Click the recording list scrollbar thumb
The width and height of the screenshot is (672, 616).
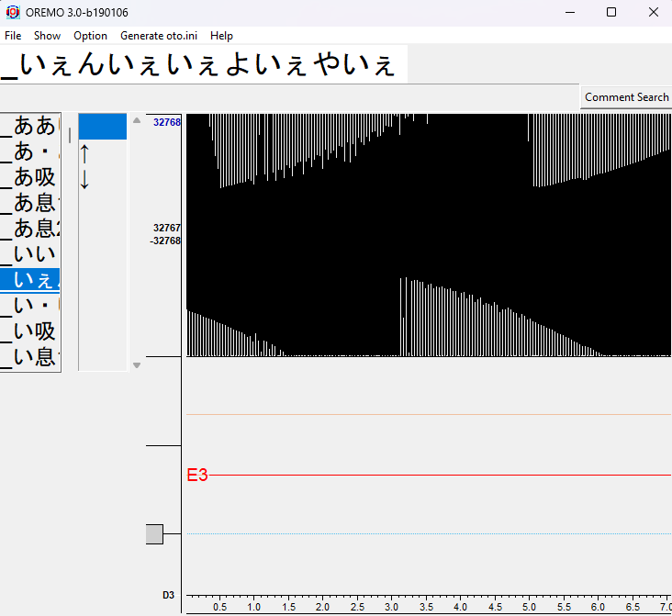click(x=70, y=135)
